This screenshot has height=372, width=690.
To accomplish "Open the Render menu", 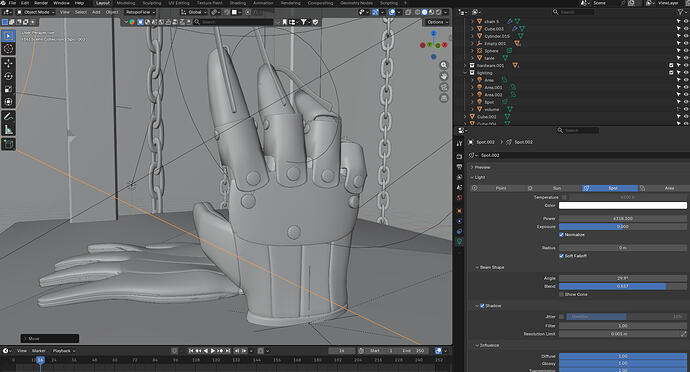I will coord(41,3).
